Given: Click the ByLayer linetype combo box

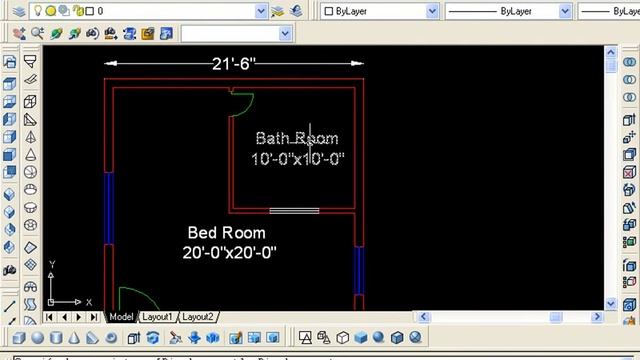Looking at the screenshot, I should [x=508, y=11].
